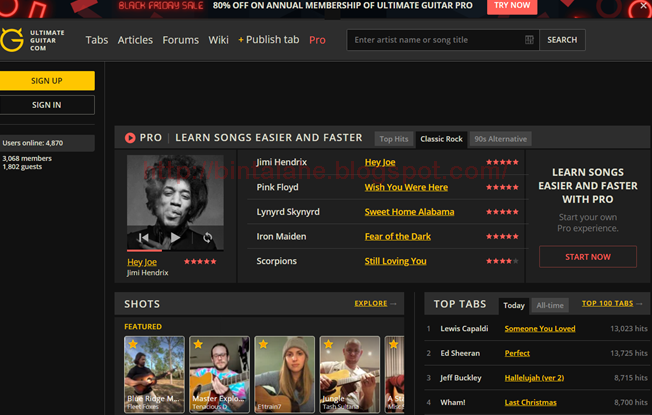Open Still Loving You tab

click(395, 261)
